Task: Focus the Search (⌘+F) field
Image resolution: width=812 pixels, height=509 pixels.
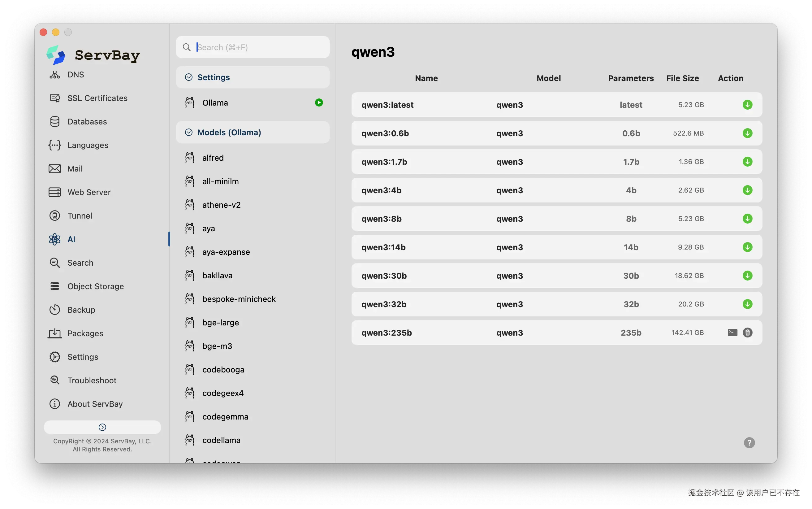Action: 259,47
